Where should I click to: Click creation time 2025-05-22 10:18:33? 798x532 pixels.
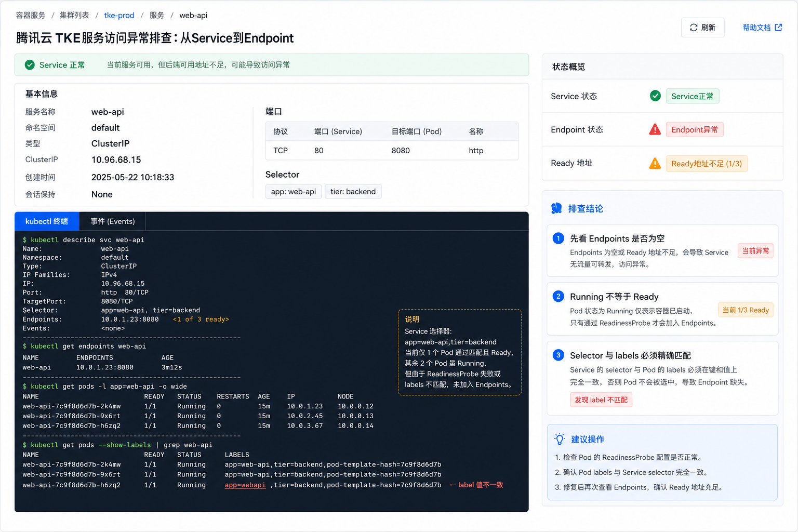133,177
